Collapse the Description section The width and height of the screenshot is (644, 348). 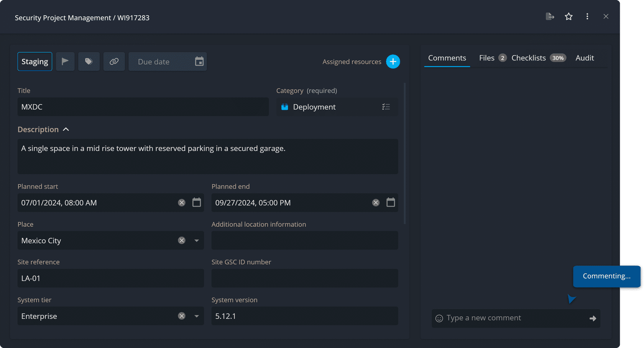tap(66, 129)
